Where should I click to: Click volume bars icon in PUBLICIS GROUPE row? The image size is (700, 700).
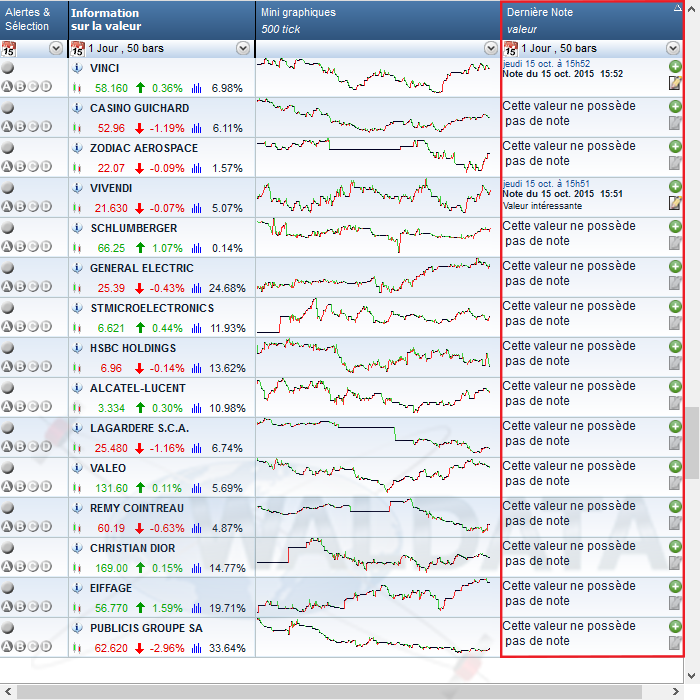coord(196,648)
